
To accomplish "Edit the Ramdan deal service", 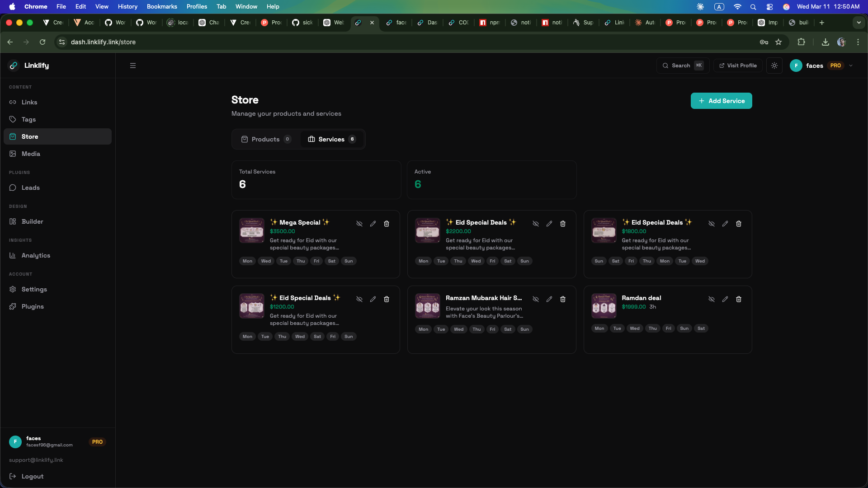I will [x=725, y=299].
